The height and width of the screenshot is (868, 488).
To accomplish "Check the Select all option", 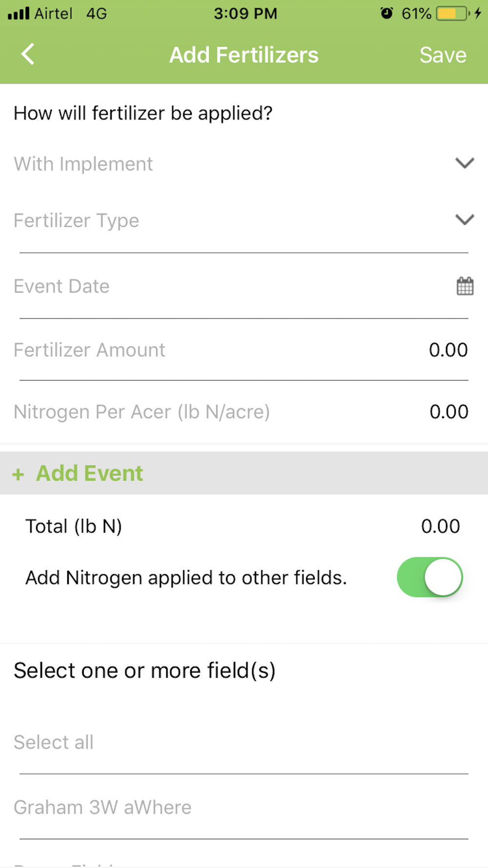I will pyautogui.click(x=54, y=742).
